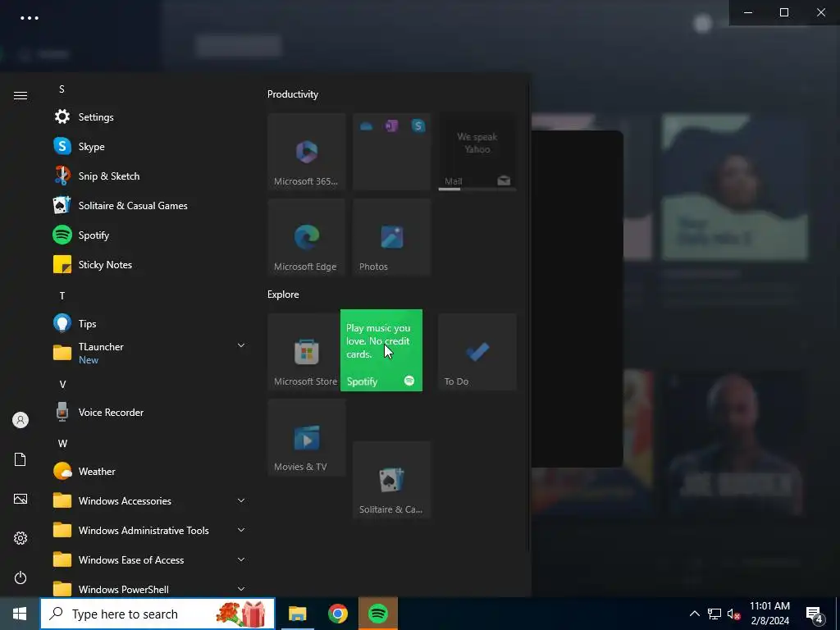The height and width of the screenshot is (630, 840).
Task: Switch to Spotify on taskbar
Action: point(378,614)
